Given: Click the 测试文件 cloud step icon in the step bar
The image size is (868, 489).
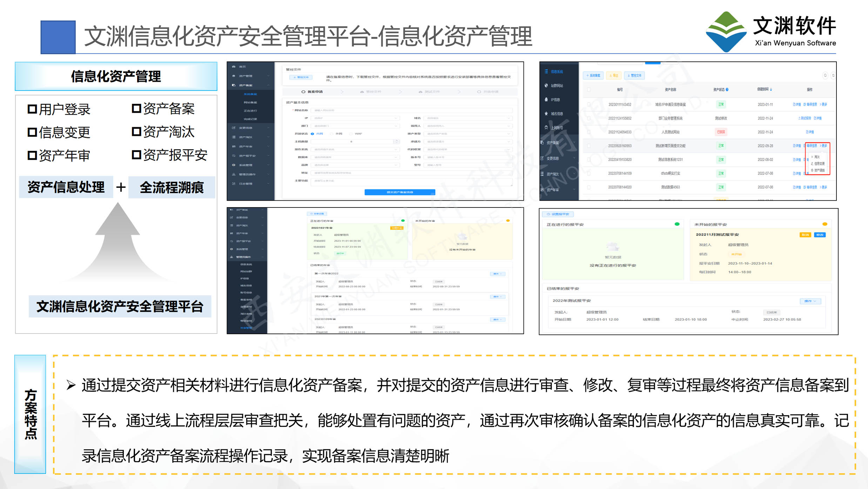Looking at the screenshot, I should tap(420, 92).
